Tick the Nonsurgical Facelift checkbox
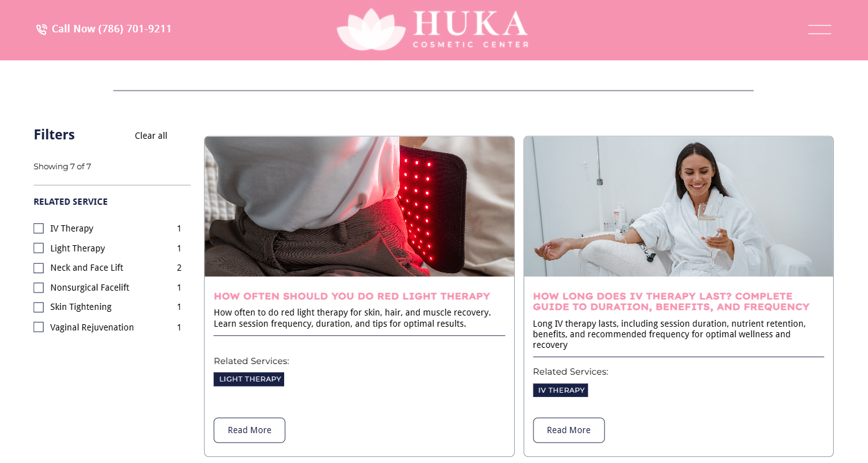868x463 pixels. click(x=39, y=288)
